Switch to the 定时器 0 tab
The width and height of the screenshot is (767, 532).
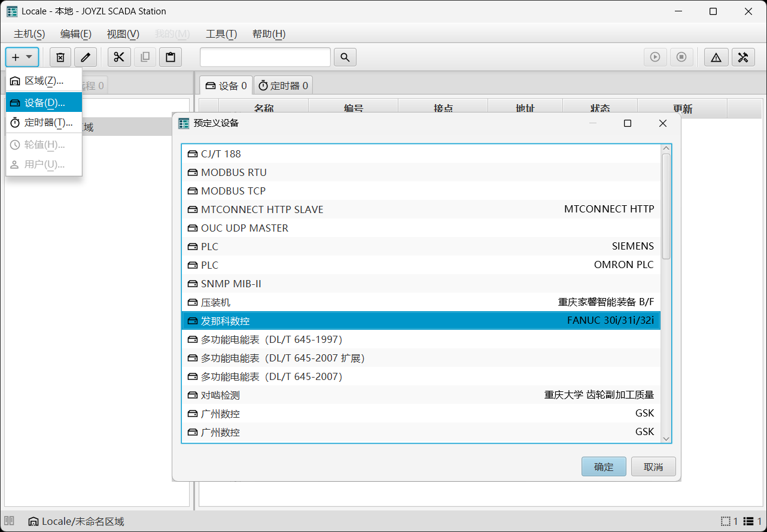pyautogui.click(x=283, y=86)
